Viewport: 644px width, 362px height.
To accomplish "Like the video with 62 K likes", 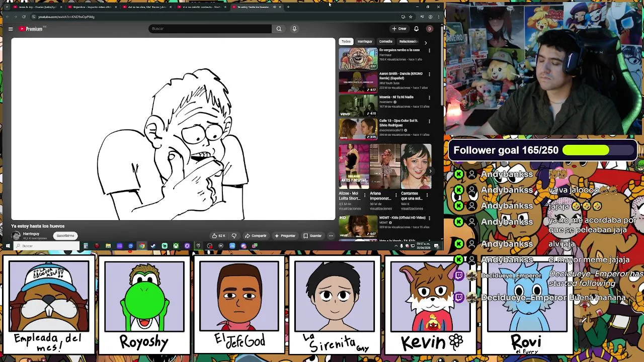I will pyautogui.click(x=219, y=235).
